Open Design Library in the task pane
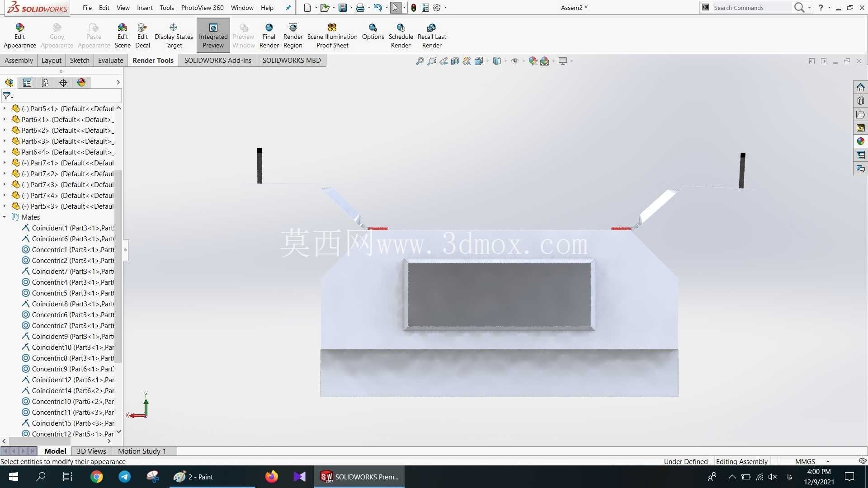868x488 pixels. 860,101
